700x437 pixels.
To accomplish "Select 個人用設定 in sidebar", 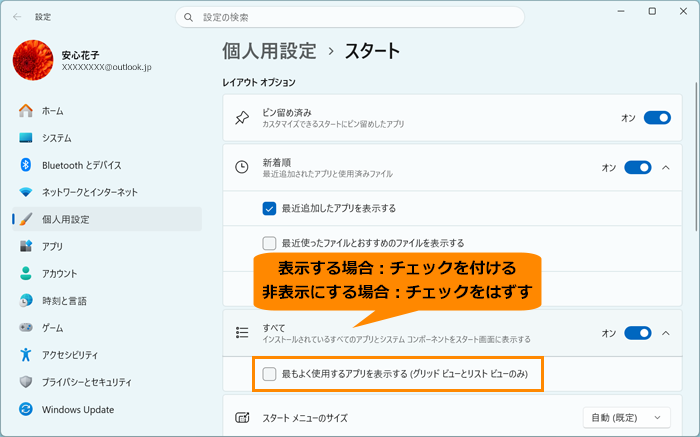I will click(107, 219).
